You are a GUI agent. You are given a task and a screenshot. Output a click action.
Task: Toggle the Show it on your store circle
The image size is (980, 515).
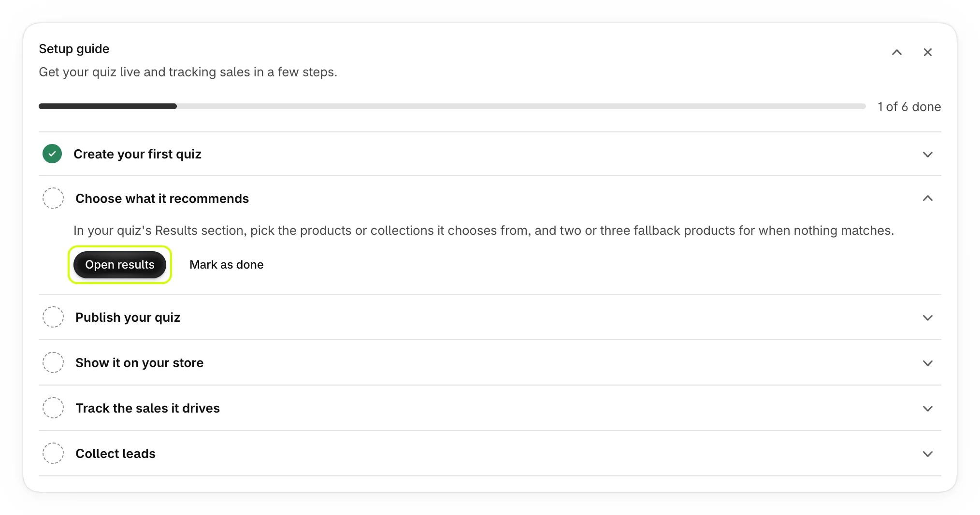click(x=53, y=362)
